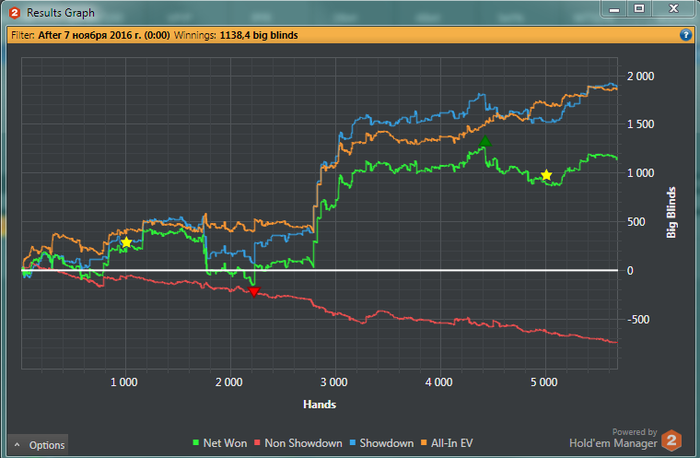Image resolution: width=700 pixels, height=458 pixels.
Task: Expand the Options panel
Action: coord(38,445)
